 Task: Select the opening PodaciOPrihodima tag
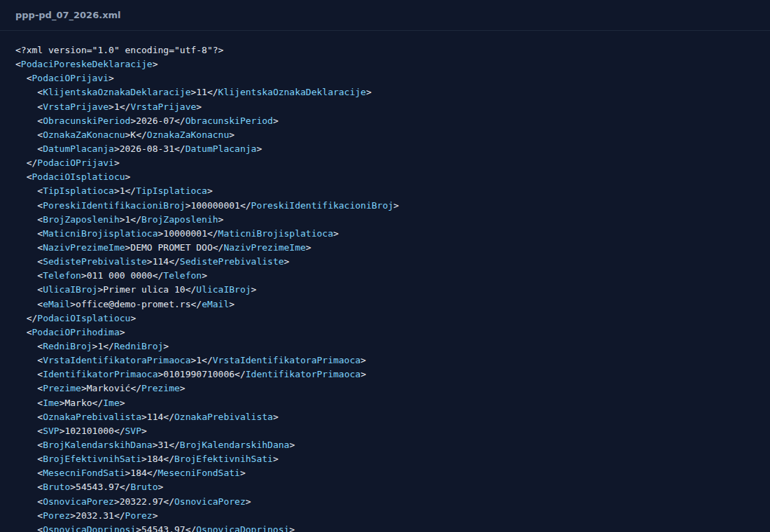click(x=76, y=332)
